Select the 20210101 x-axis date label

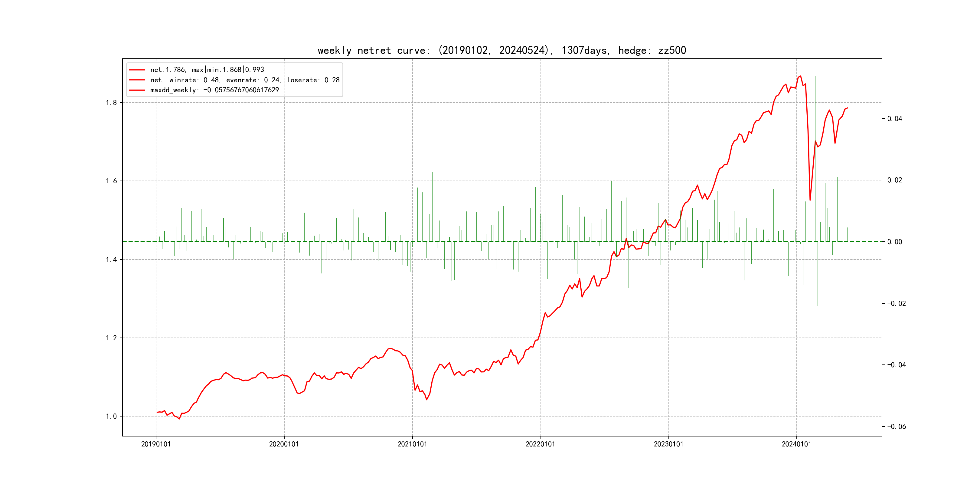click(x=412, y=444)
